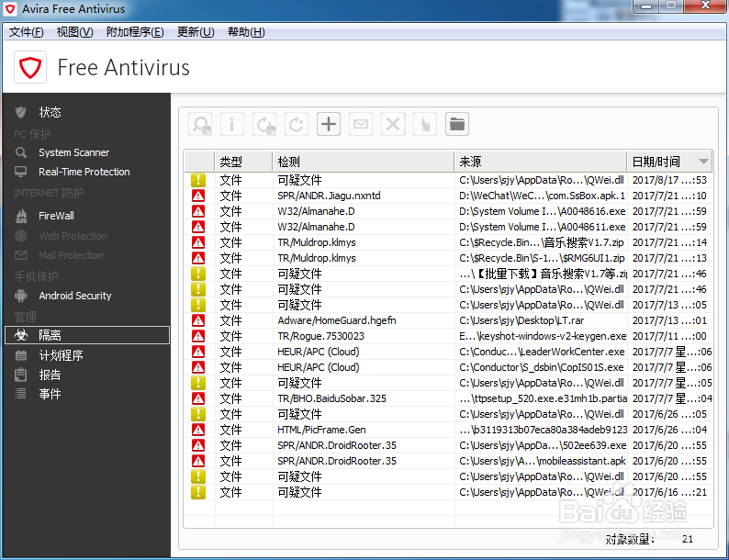Image resolution: width=729 pixels, height=560 pixels.
Task: Select the HEUR/APC row for CopIS01S.exe
Action: click(x=449, y=367)
